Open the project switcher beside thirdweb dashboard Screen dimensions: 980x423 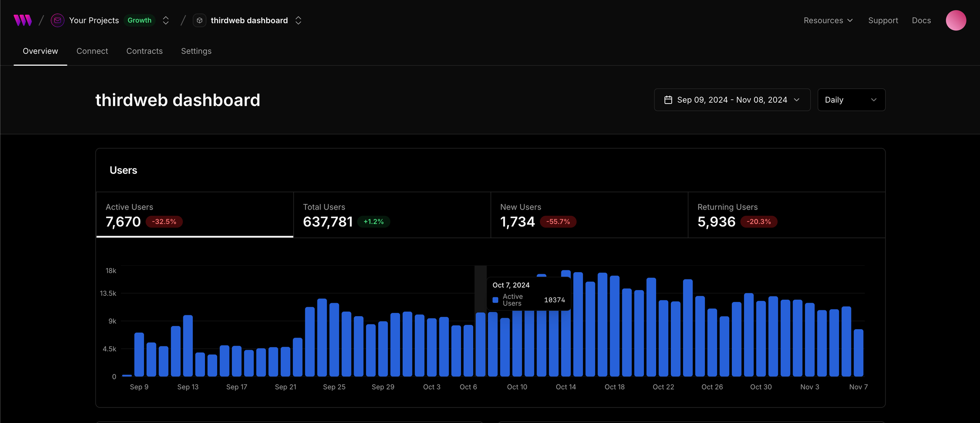coord(298,20)
